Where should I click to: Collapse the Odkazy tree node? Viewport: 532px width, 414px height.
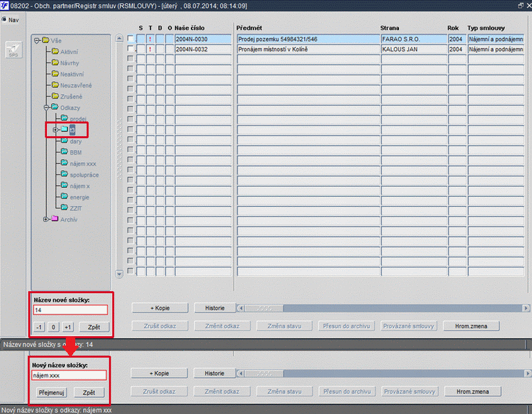47,108
